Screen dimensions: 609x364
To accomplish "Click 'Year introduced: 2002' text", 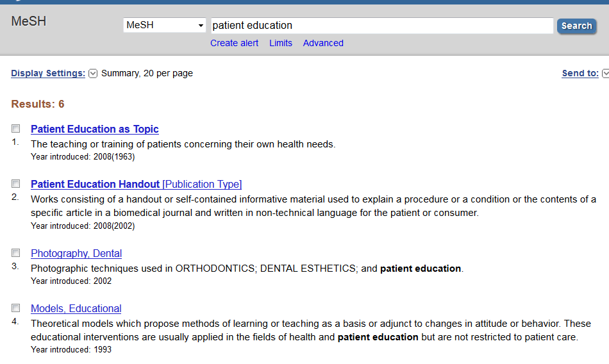I will tap(71, 281).
